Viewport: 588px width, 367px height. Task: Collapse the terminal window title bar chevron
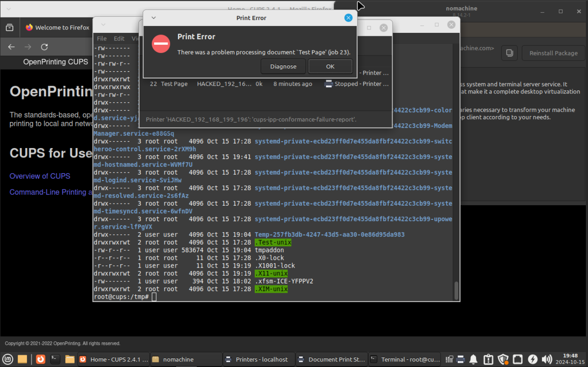click(102, 24)
